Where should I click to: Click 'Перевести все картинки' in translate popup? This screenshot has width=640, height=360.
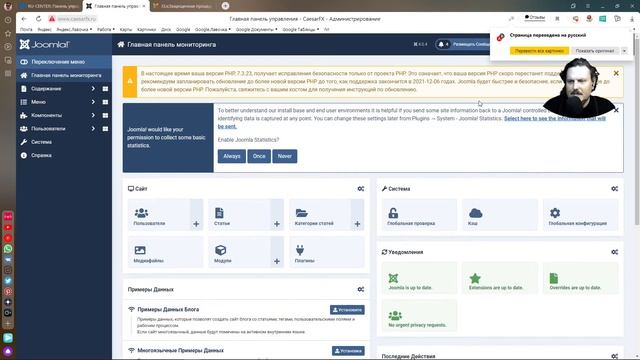(539, 51)
